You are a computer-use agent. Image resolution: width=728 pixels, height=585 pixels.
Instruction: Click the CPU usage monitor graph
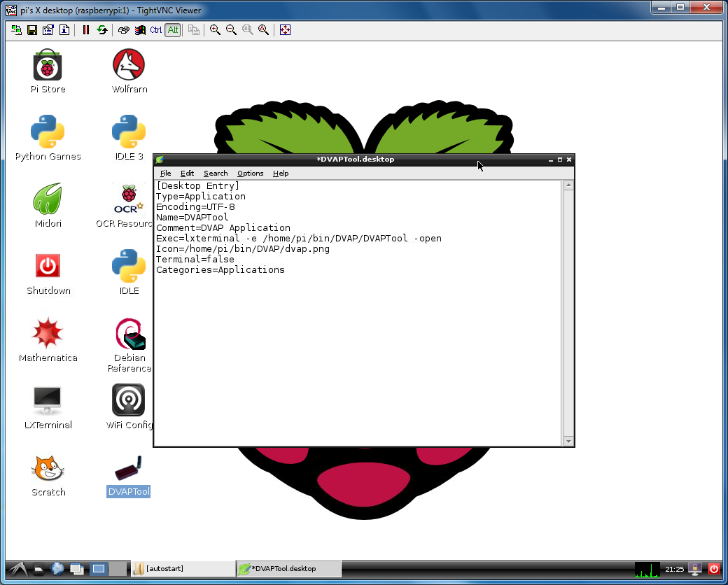pyautogui.click(x=647, y=569)
